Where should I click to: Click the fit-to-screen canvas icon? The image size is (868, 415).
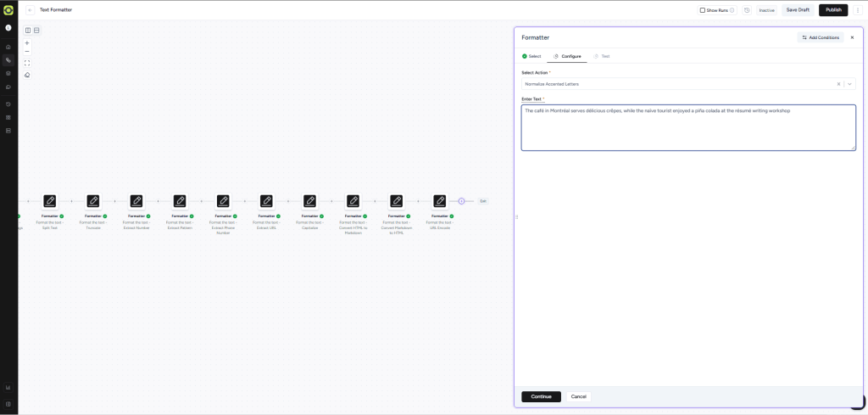pos(27,63)
